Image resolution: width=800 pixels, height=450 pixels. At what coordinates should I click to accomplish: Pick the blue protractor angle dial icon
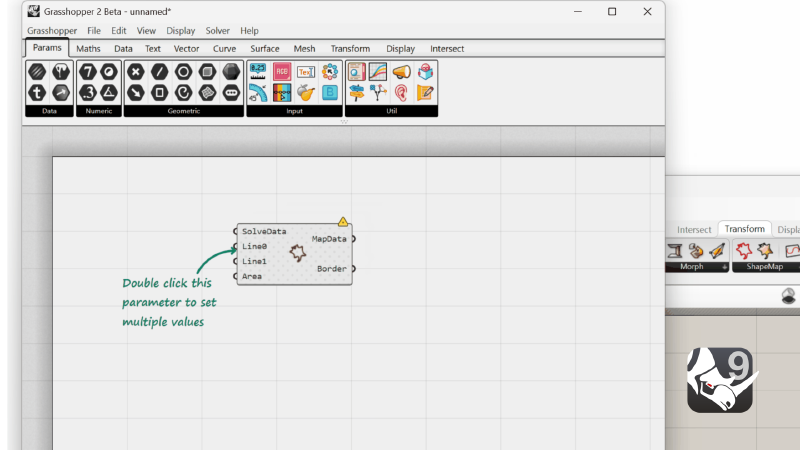point(258,93)
